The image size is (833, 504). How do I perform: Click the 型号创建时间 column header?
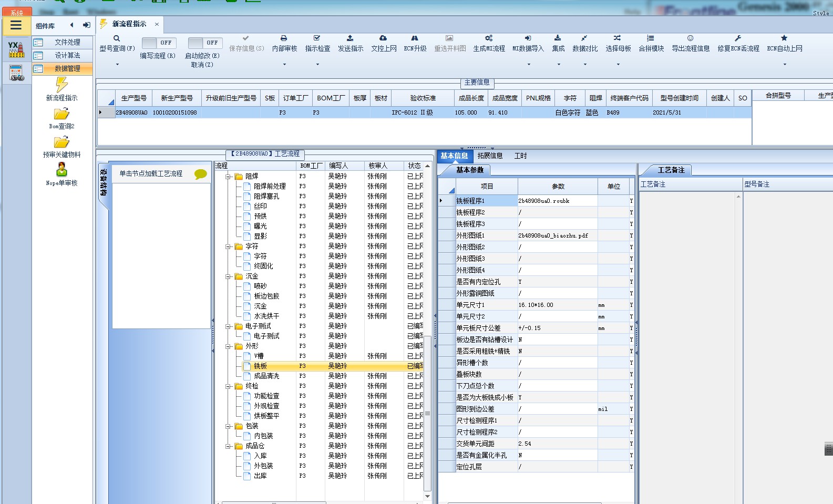coord(679,98)
